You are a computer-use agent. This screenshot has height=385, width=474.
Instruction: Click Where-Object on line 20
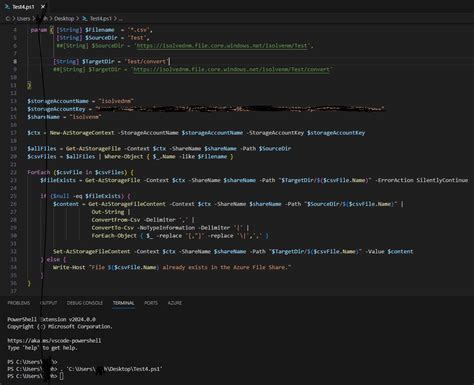(x=124, y=157)
